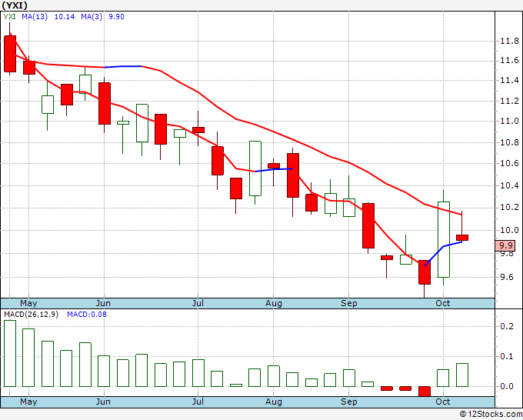Viewport: 523px width, 420px height.
Task: Click Jun on the MACD panel axis
Action: point(103,402)
